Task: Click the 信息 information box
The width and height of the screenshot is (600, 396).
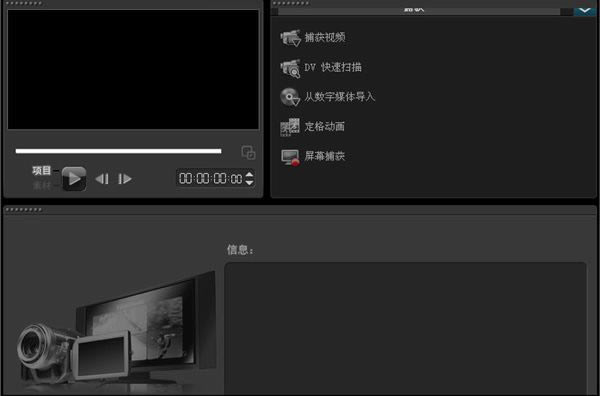Action: [405, 329]
